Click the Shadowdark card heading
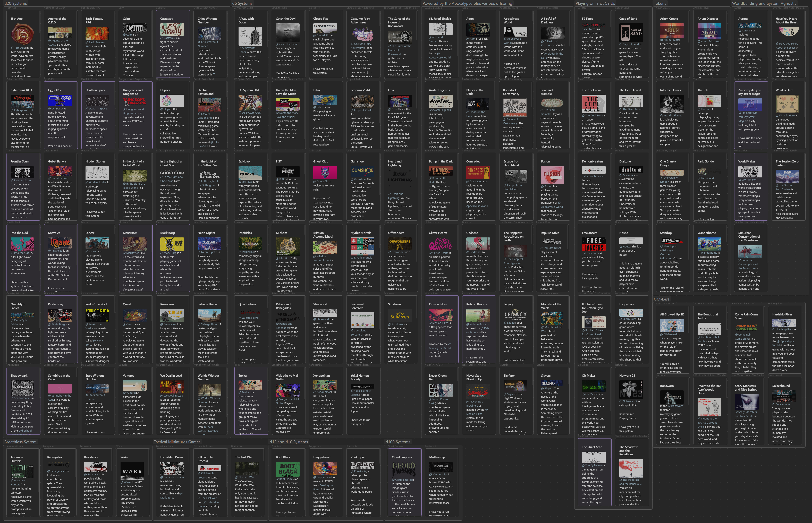The height and width of the screenshot is (523, 812). point(19,376)
